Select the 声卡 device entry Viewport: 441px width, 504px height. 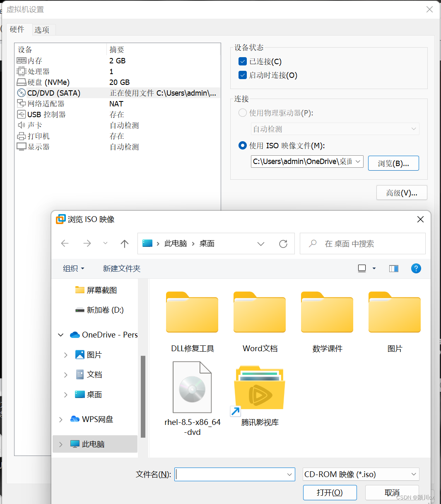[x=34, y=125]
